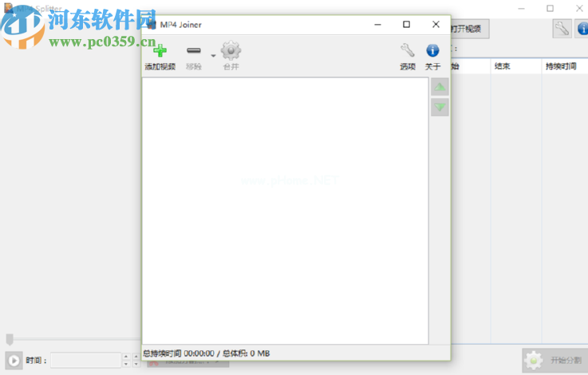Click the Open Video button in Splitter
Viewport: 588px width, 375px height.
tap(469, 29)
